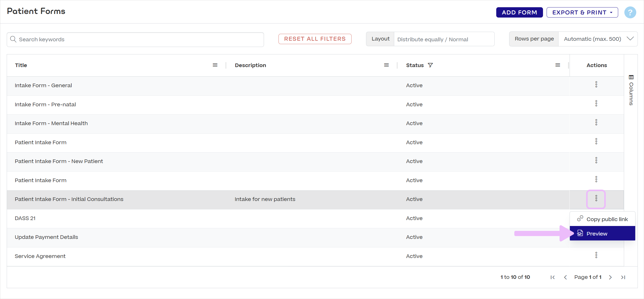Image resolution: width=644 pixels, height=299 pixels.
Task: Select Preview from the actions menu
Action: tap(597, 233)
